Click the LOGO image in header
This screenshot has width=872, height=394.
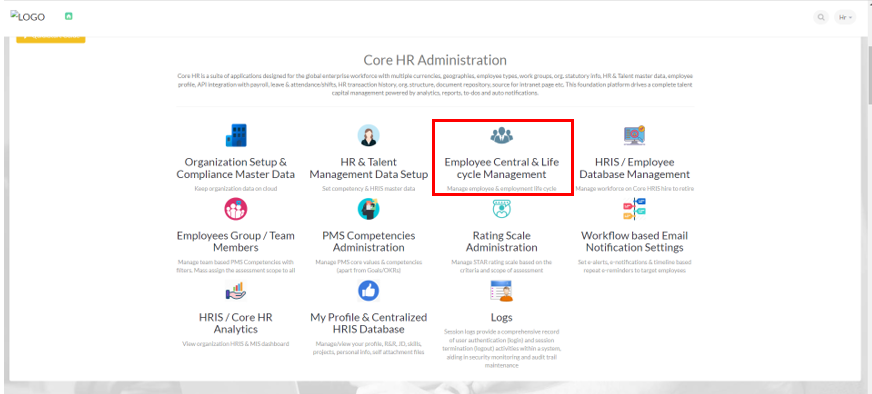[28, 17]
